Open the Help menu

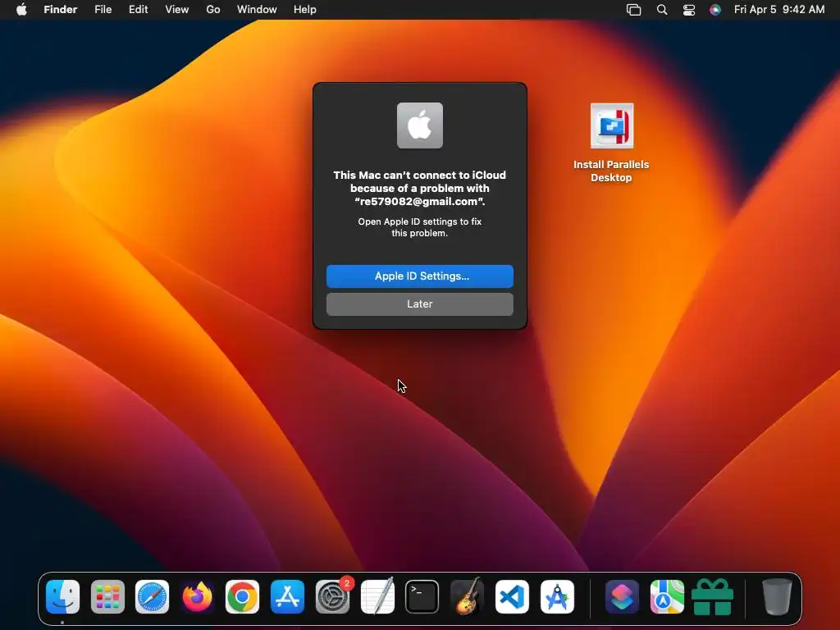[x=305, y=10]
